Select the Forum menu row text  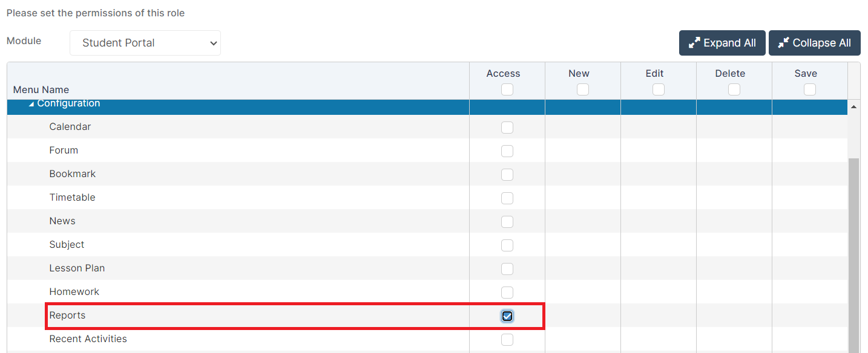[64, 151]
